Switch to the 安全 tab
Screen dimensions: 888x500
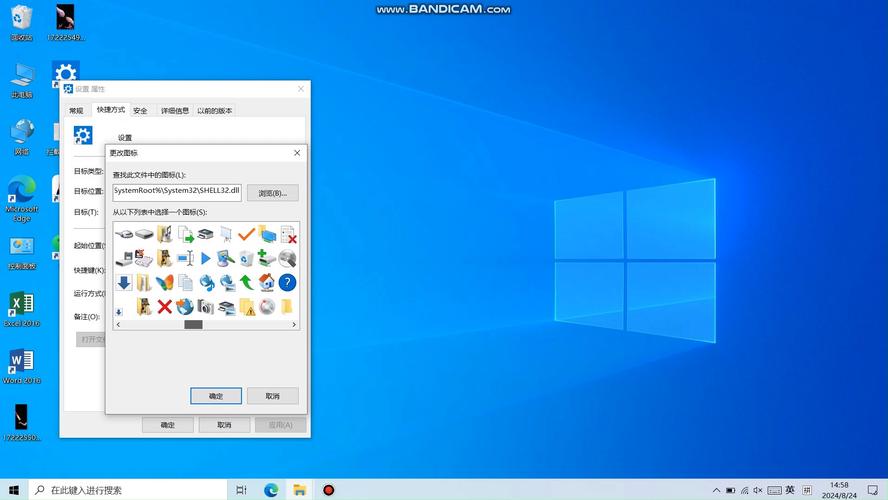tap(140, 110)
